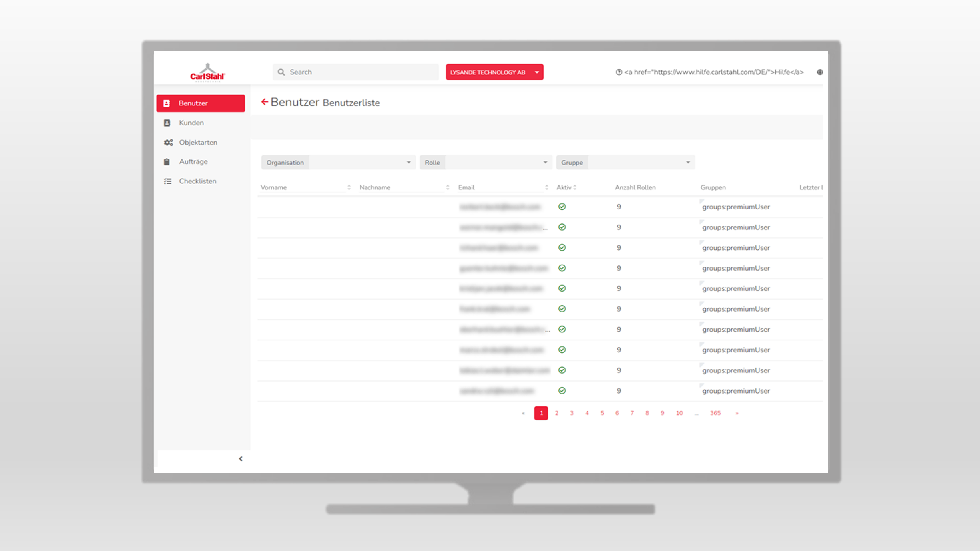Sort by the Aktiv column arrows

[575, 187]
